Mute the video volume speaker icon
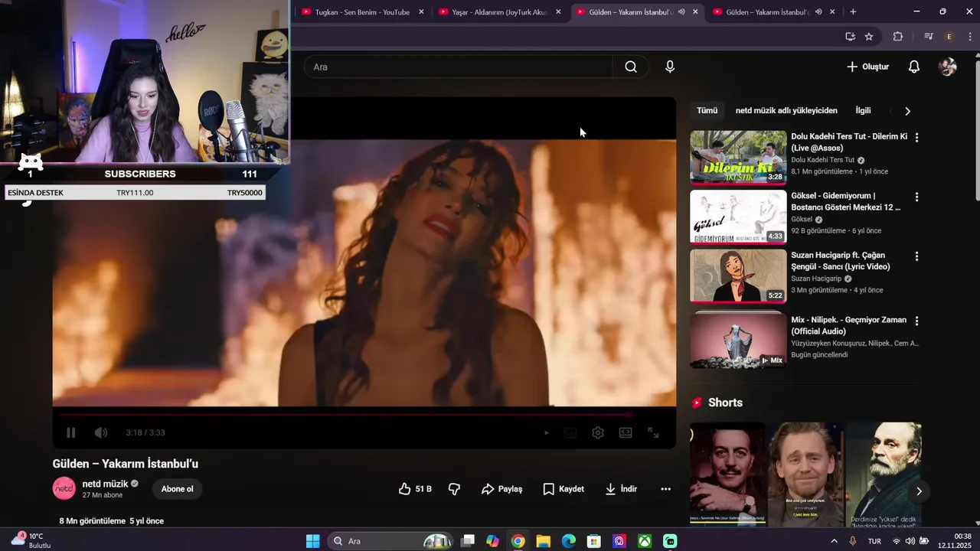 (101, 432)
